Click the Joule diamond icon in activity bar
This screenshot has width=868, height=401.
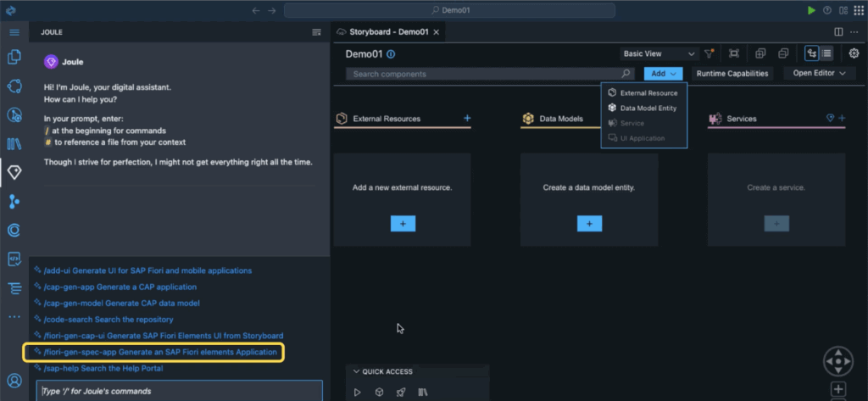(x=14, y=172)
